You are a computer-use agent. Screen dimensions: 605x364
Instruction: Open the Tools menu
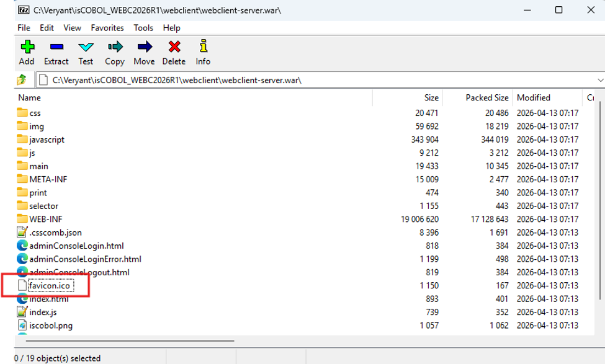point(143,28)
